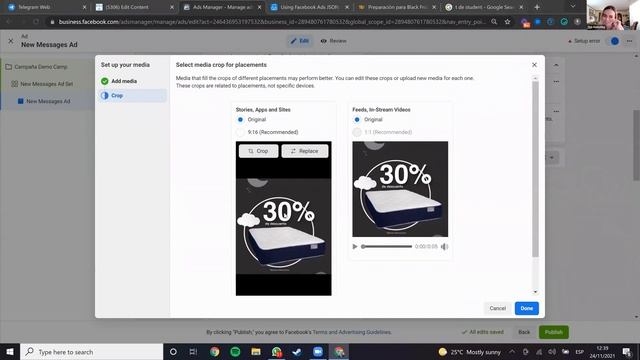Screen dimensions: 640x360
Task: Click ESP language indicator in tray
Action: click(x=579, y=351)
